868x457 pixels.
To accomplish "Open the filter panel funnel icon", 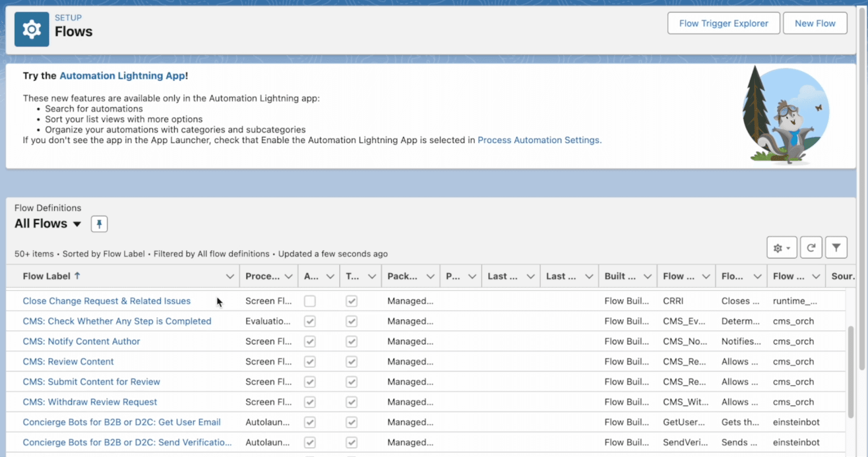I will (836, 248).
